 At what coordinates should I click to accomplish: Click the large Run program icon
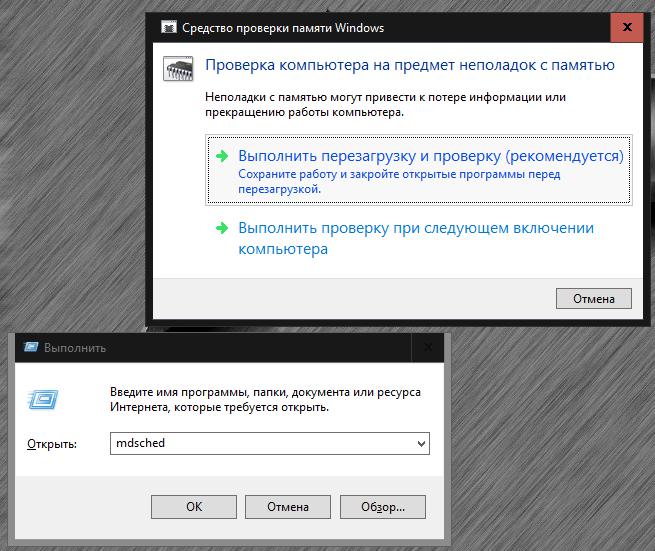tap(43, 399)
